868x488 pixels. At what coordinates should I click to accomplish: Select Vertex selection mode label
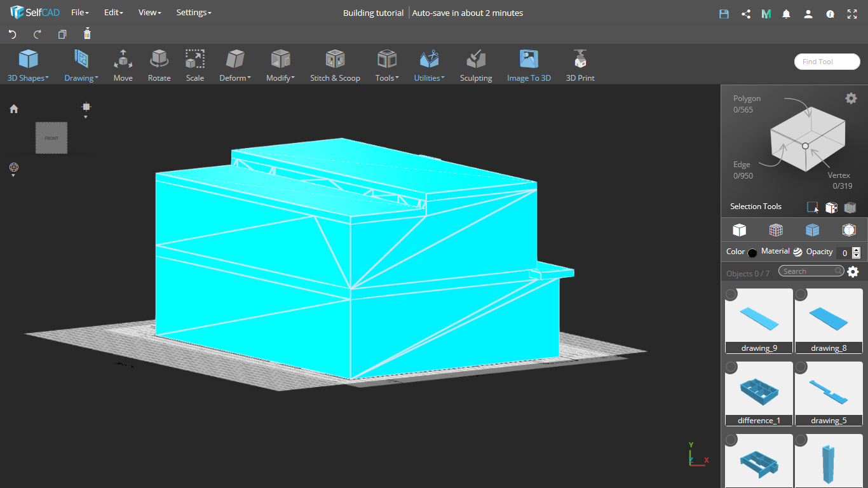click(839, 175)
